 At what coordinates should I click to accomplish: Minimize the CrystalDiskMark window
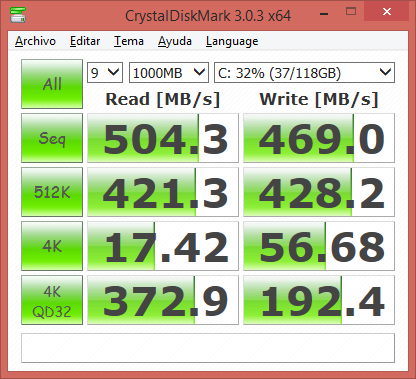[x=324, y=13]
